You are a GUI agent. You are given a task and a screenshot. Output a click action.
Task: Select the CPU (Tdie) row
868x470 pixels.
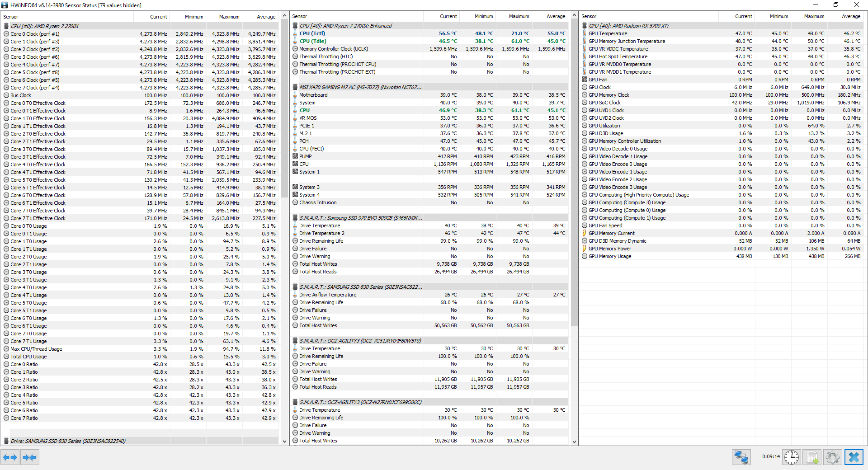tap(429, 41)
